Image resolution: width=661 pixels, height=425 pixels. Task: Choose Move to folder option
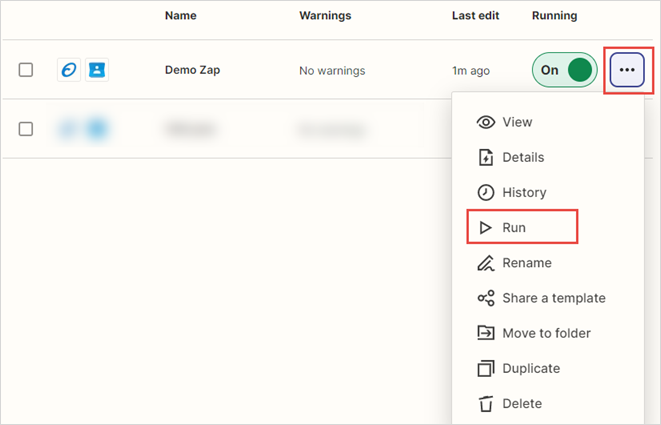click(548, 333)
